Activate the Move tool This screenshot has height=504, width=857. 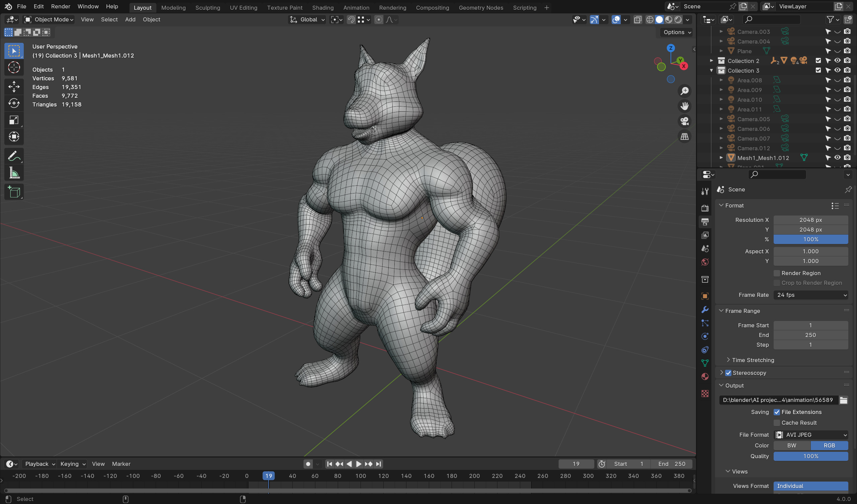coord(14,87)
